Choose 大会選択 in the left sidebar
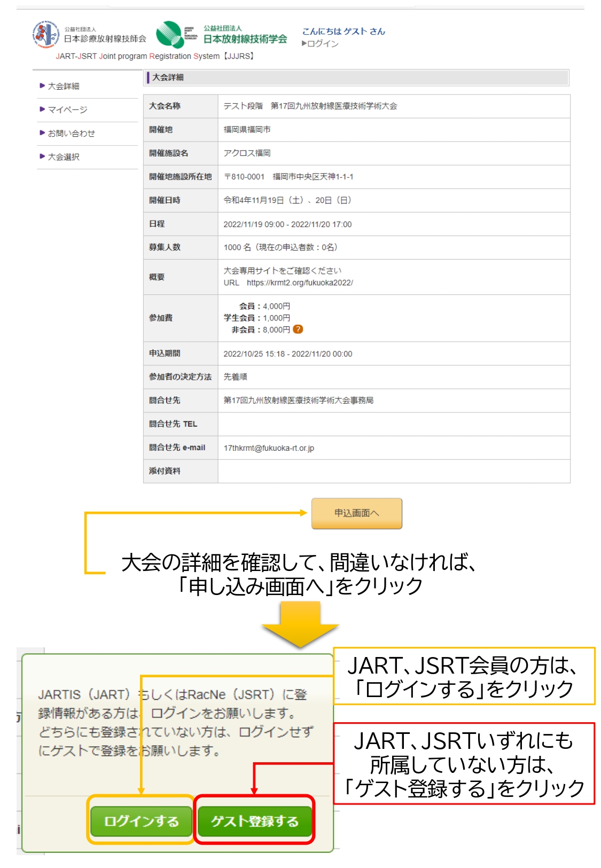The width and height of the screenshot is (601, 868). [x=63, y=157]
